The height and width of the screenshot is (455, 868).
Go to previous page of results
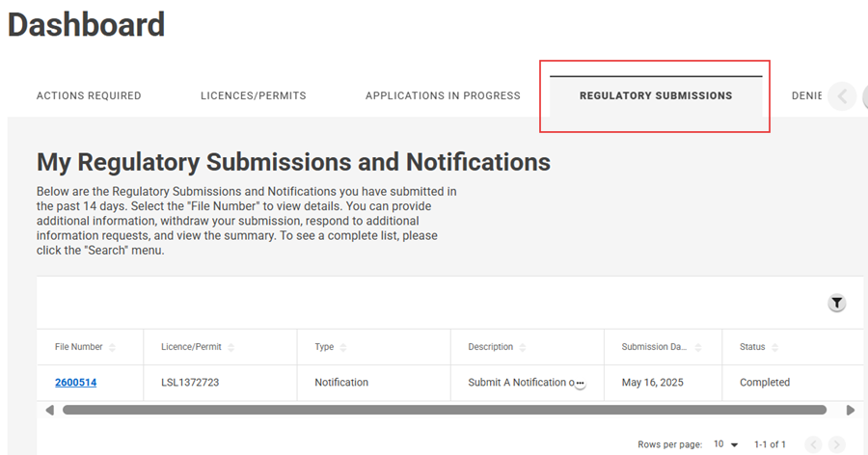[814, 444]
